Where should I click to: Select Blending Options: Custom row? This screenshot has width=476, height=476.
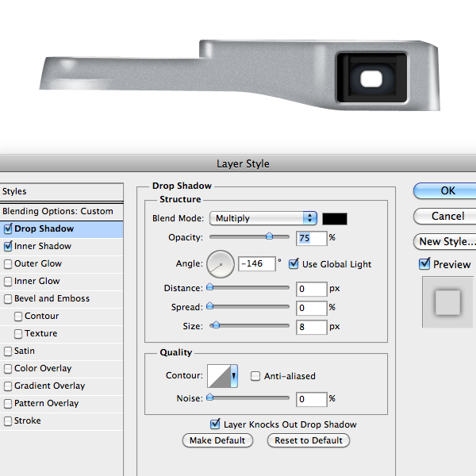click(62, 211)
